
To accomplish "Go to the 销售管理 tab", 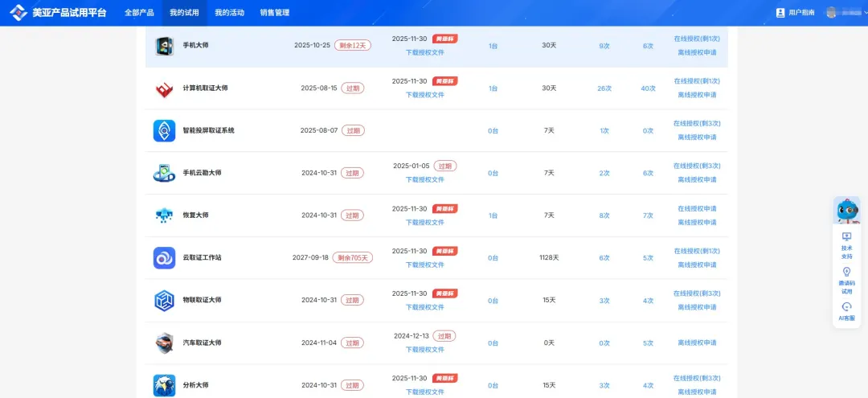I will [275, 13].
